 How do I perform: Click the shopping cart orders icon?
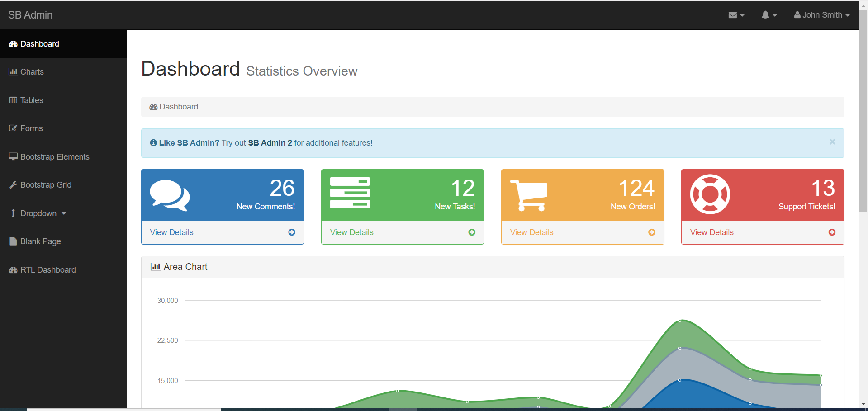click(x=529, y=195)
